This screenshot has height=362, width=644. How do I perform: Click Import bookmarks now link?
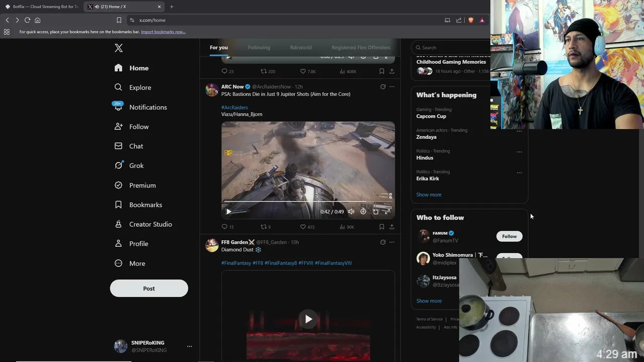(x=163, y=32)
